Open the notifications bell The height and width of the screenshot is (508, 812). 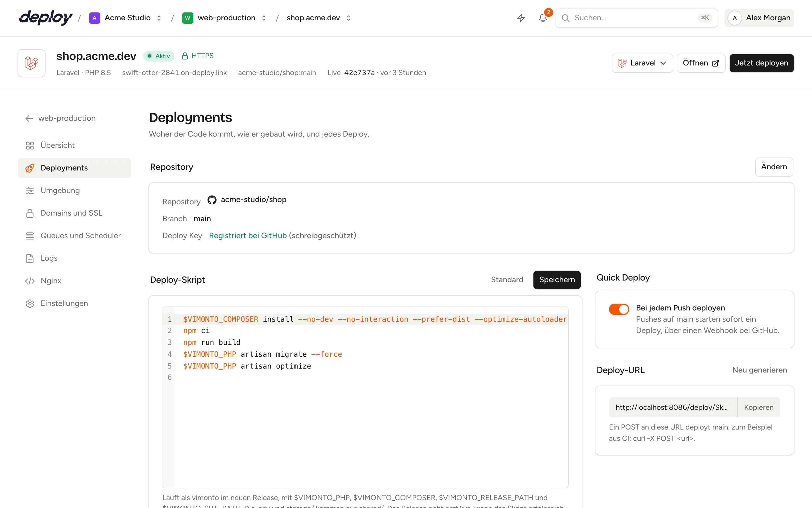(x=543, y=18)
